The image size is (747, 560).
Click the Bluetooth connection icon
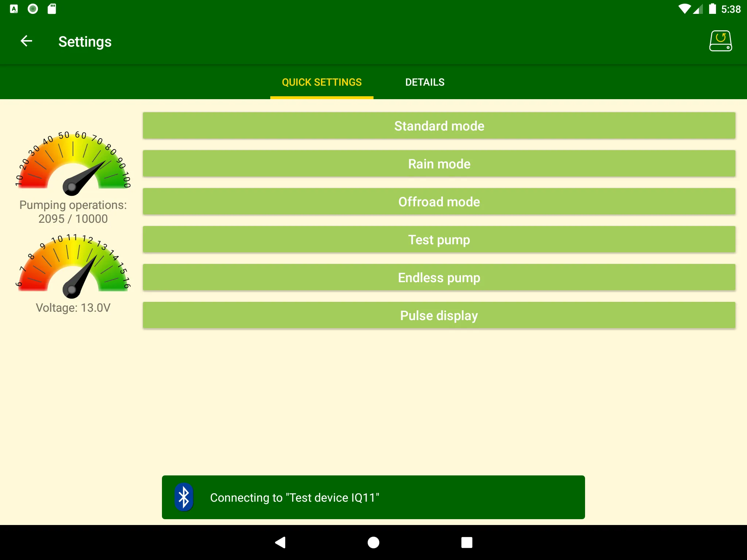(184, 497)
